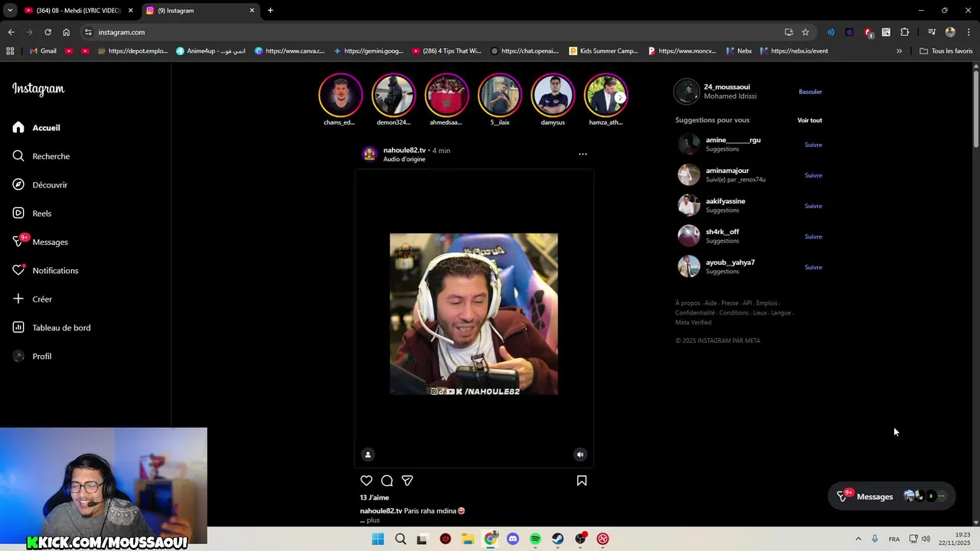Open the Windows Start menu
This screenshot has width=980, height=551.
coord(378,539)
